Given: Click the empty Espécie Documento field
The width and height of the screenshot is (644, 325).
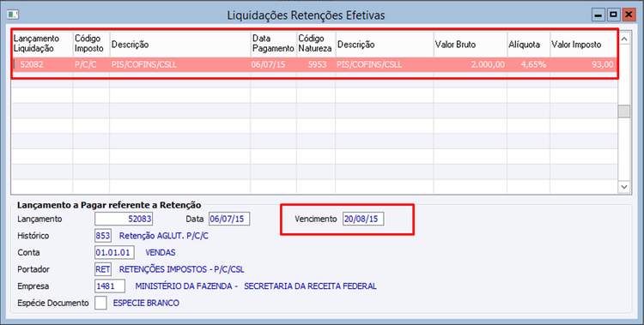Looking at the screenshot, I should [x=100, y=303].
